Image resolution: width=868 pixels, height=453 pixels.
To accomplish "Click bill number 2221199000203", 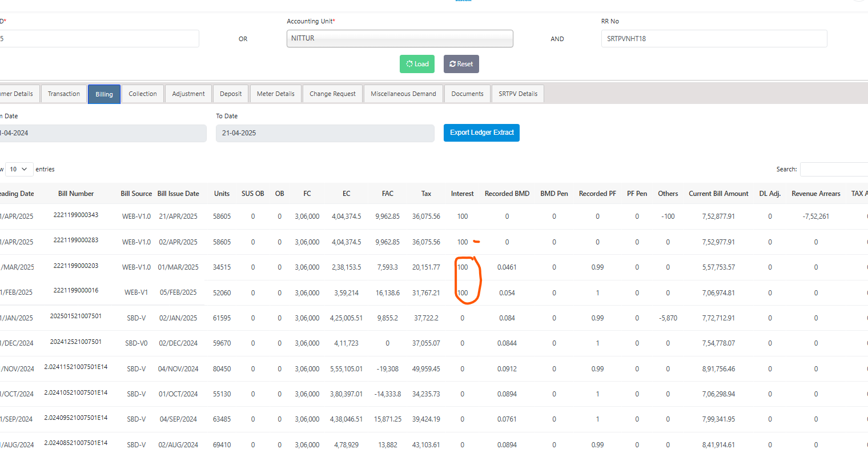I will click(76, 266).
